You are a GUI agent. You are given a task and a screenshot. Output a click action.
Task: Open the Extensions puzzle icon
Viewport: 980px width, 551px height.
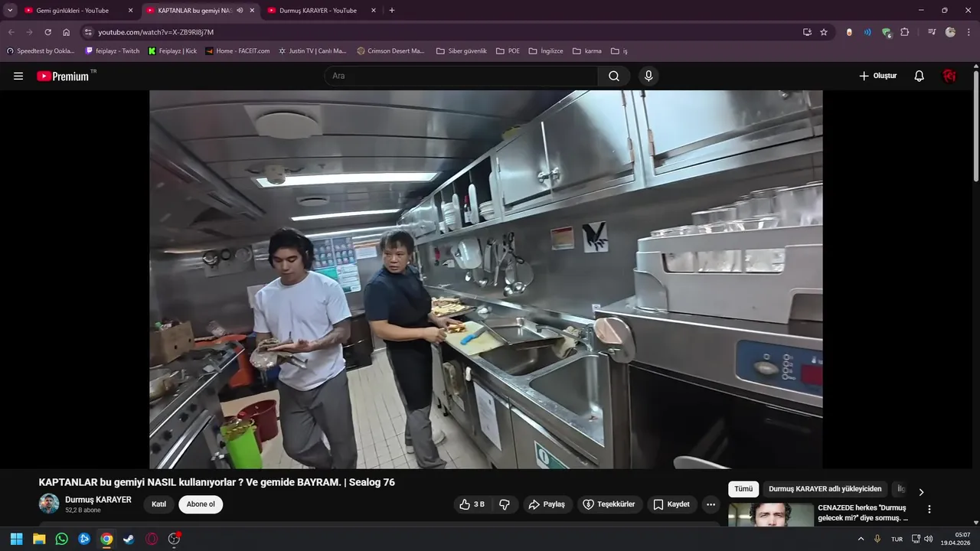coord(905,32)
